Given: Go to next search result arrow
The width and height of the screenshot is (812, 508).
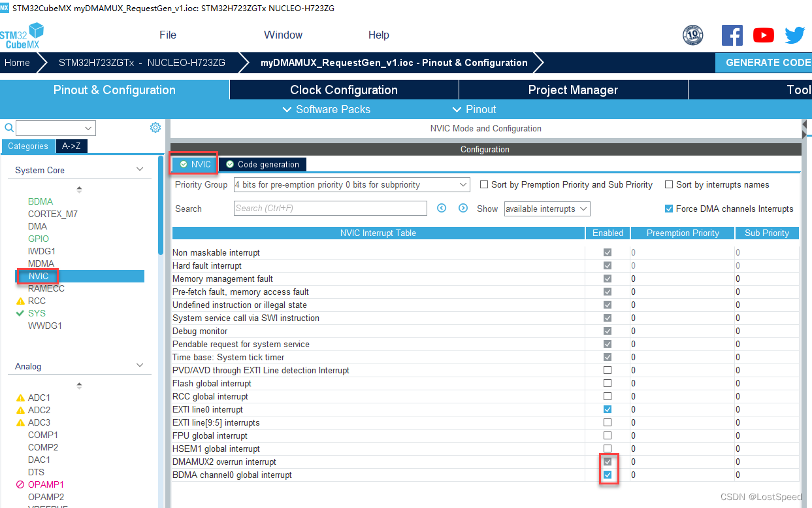Looking at the screenshot, I should point(463,208).
